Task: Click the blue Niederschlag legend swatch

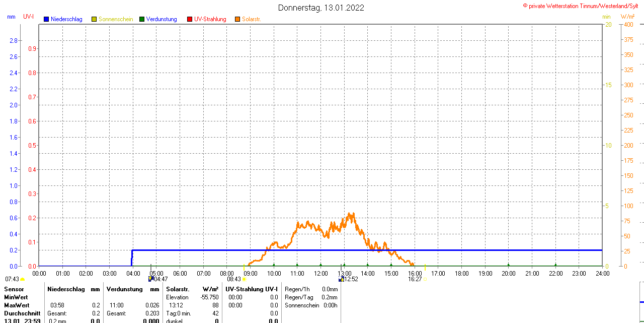Action: (46, 19)
